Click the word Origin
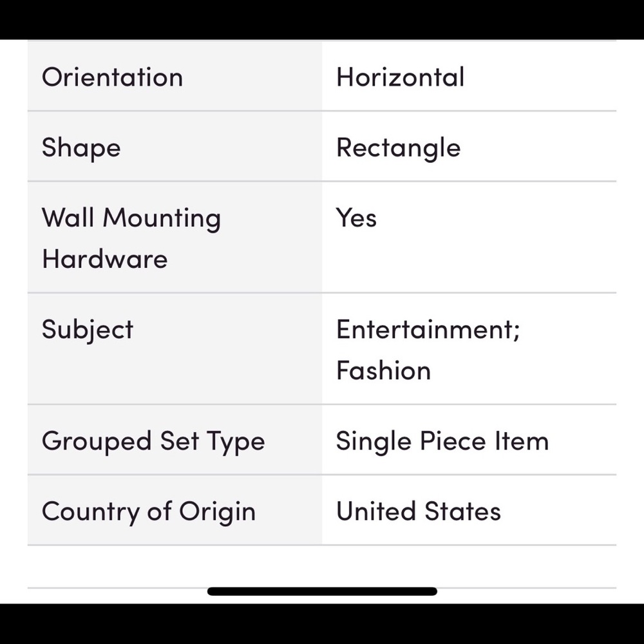 click(x=217, y=512)
